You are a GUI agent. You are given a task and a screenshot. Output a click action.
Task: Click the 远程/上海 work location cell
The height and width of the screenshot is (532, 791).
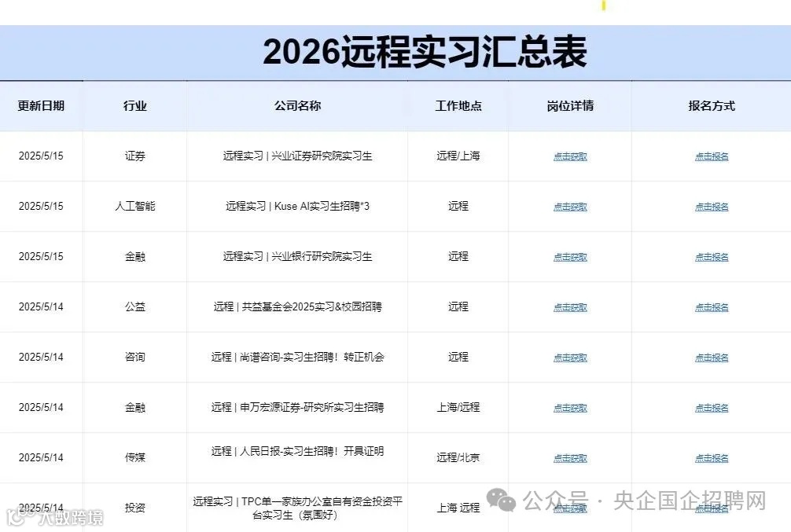(458, 156)
